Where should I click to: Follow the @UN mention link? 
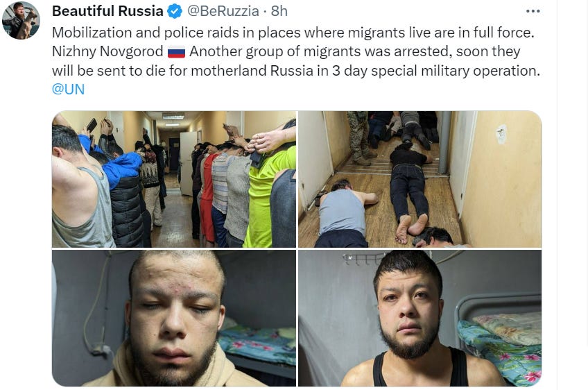(68, 90)
